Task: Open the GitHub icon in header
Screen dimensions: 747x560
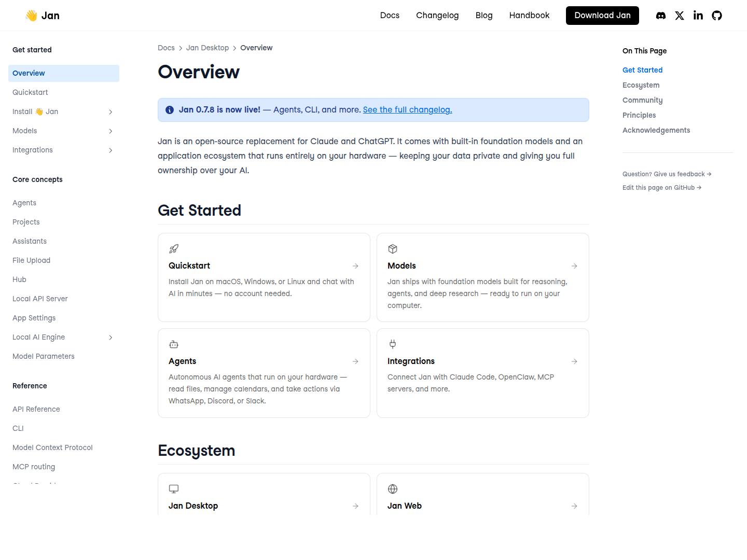Action: 717,16
